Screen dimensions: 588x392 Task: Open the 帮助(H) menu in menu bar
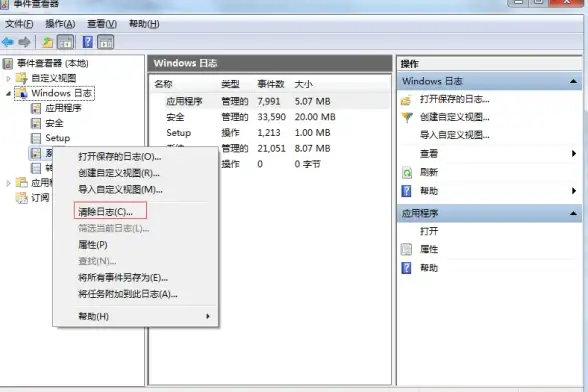[144, 24]
